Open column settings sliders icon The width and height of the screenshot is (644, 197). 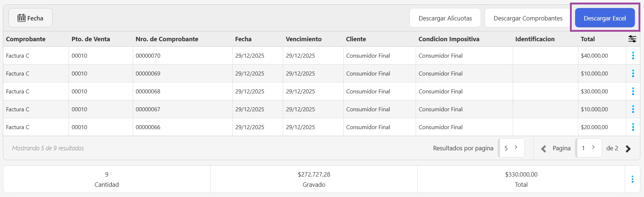coord(632,39)
